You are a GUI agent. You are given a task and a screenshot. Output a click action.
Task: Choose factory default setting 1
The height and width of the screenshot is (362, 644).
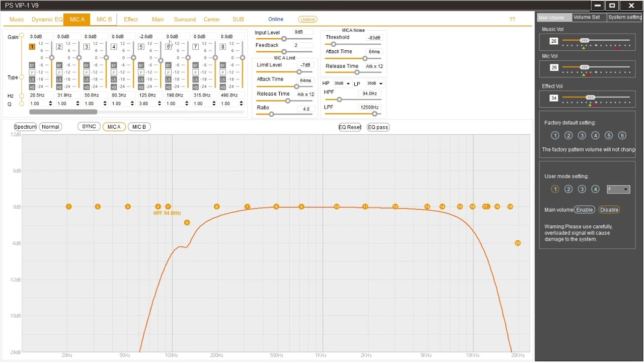click(x=555, y=135)
